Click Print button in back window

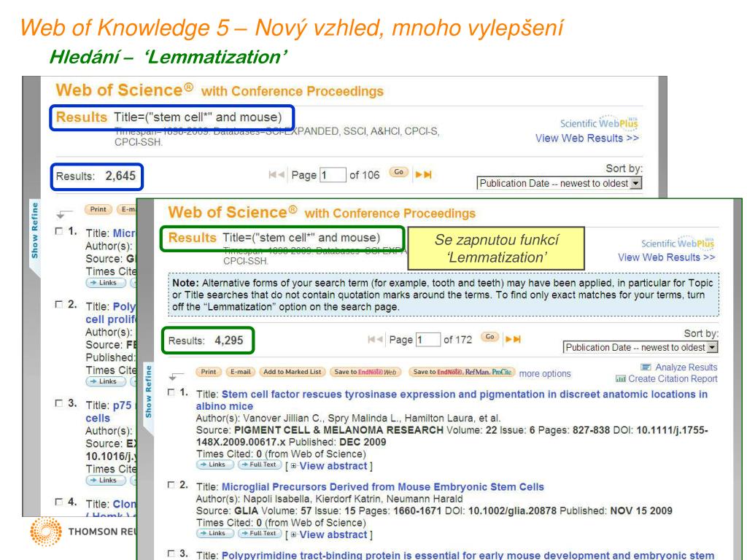coord(98,209)
